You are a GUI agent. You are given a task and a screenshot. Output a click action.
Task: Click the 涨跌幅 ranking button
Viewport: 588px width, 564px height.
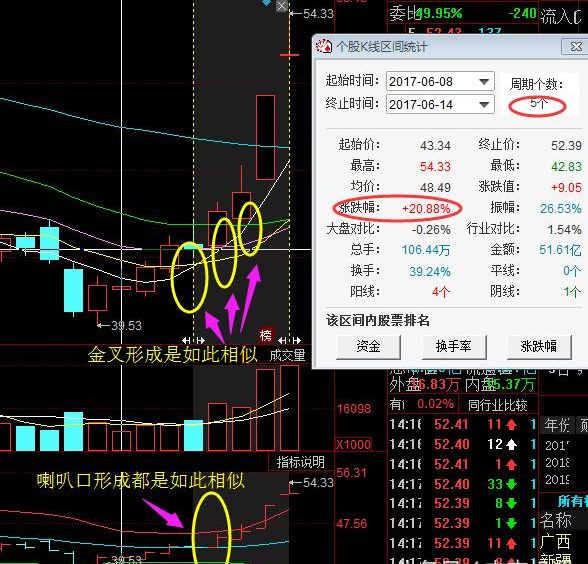tap(539, 347)
